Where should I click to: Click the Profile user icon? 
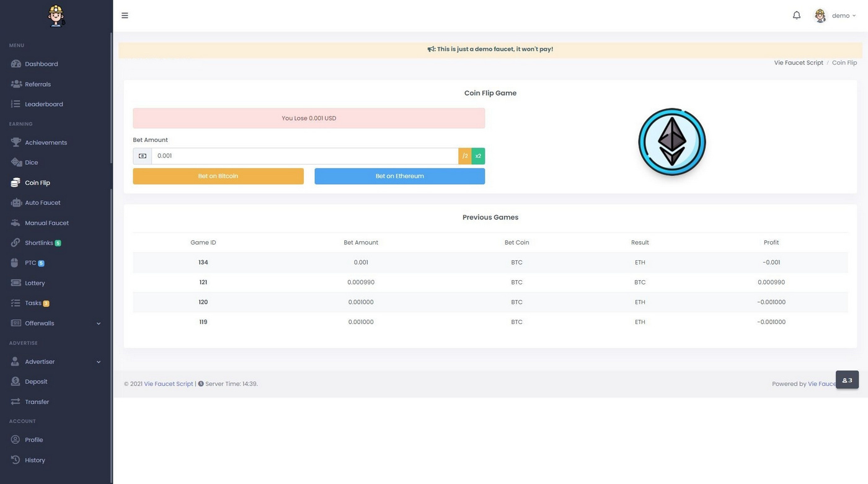pos(15,440)
